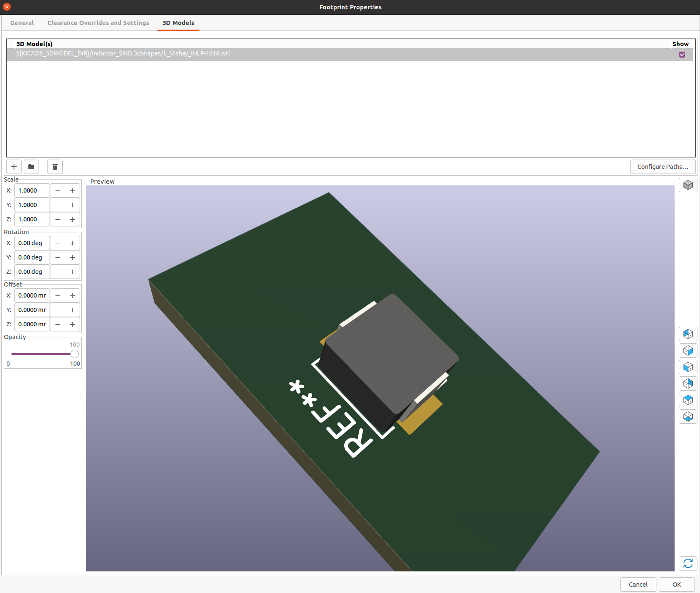Select the bottom view cube icon
This screenshot has width=700, height=593.
click(688, 416)
